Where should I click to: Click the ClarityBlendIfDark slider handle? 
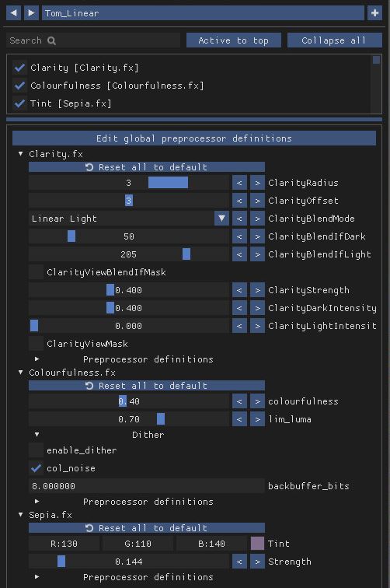coord(71,236)
